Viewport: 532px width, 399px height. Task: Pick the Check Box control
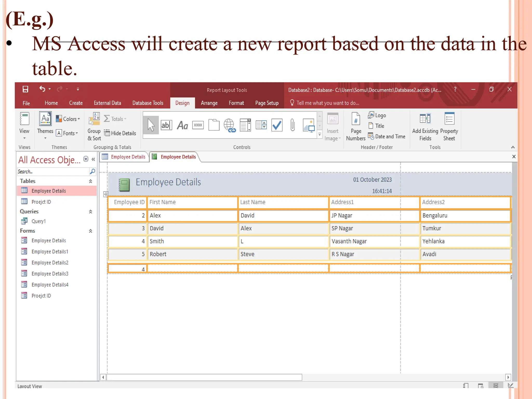pyautogui.click(x=277, y=125)
